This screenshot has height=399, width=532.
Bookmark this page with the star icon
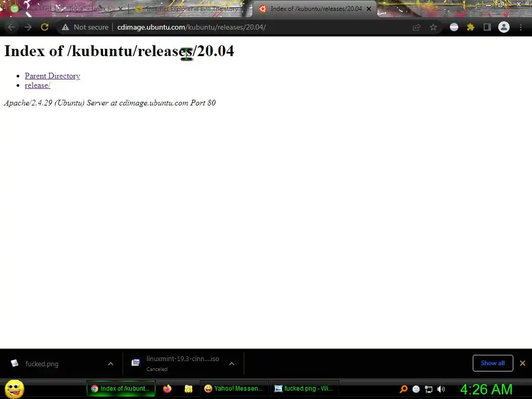pos(433,27)
